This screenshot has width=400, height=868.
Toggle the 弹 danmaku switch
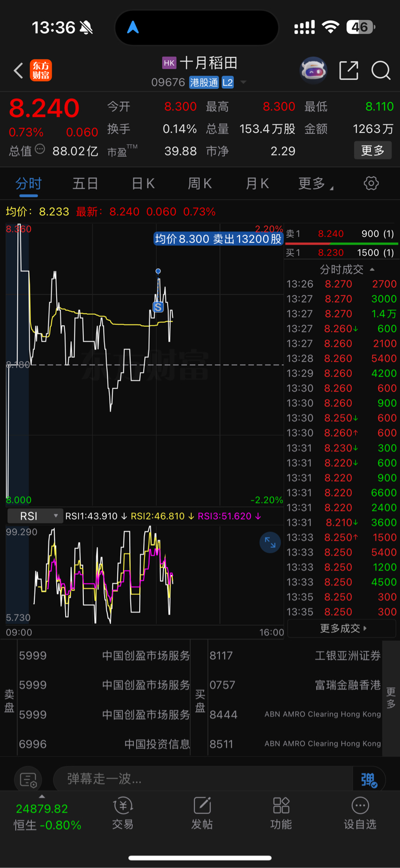369,779
